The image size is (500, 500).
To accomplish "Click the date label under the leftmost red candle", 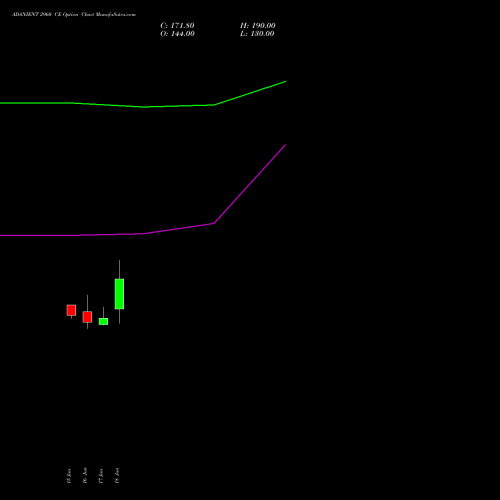I will click(69, 475).
